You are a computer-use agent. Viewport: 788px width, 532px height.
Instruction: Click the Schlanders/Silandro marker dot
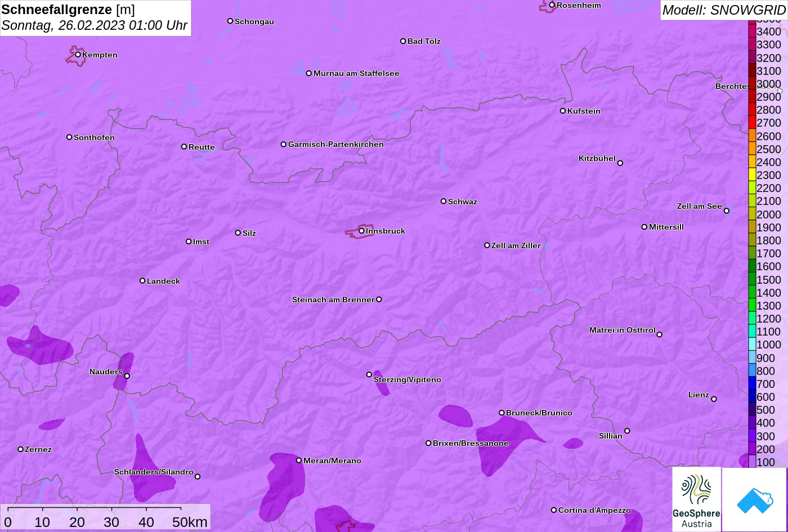click(x=198, y=477)
